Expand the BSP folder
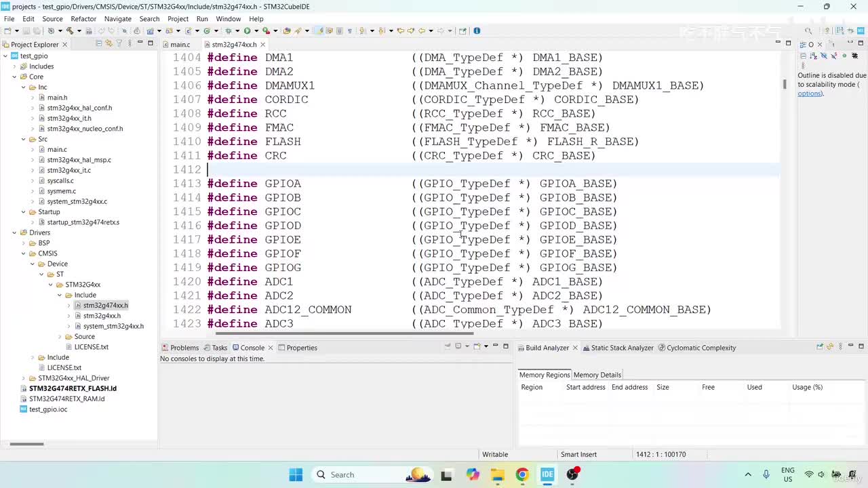The height and width of the screenshot is (488, 868). (23, 243)
